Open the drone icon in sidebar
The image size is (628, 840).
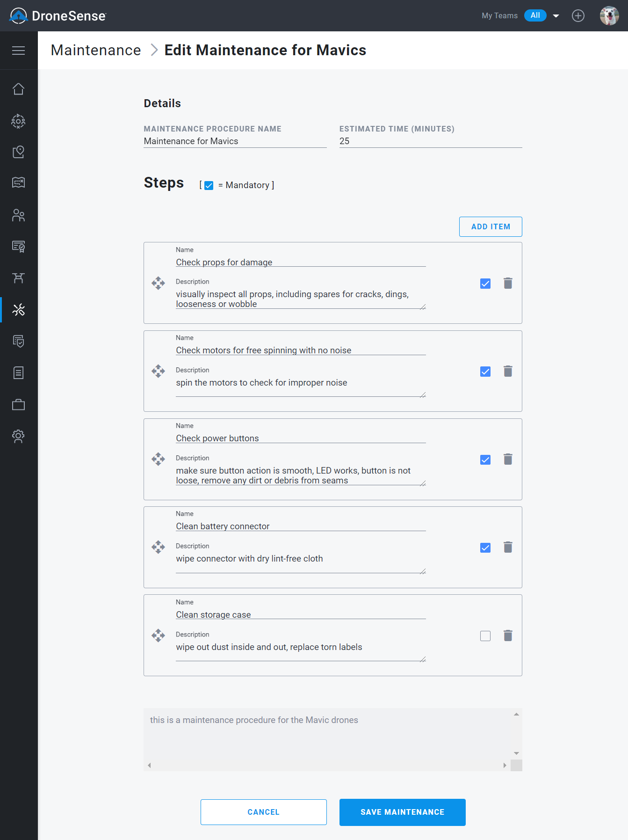click(18, 278)
